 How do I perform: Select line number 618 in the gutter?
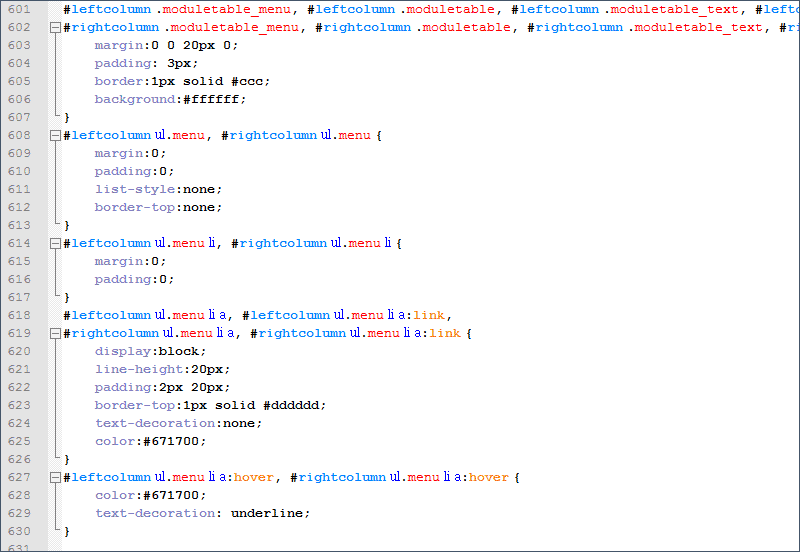point(18,315)
